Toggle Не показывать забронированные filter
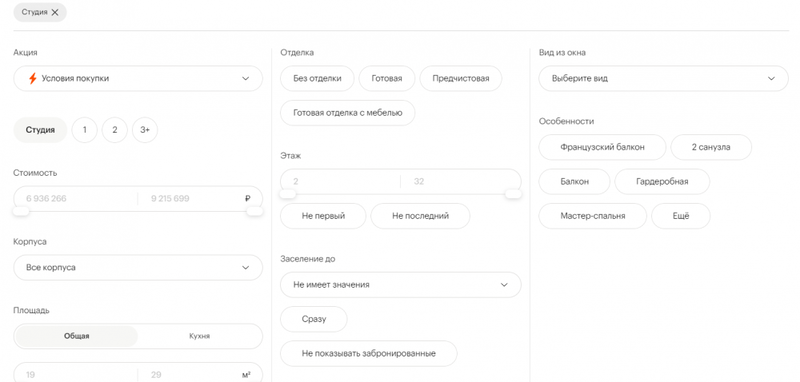 (x=368, y=353)
